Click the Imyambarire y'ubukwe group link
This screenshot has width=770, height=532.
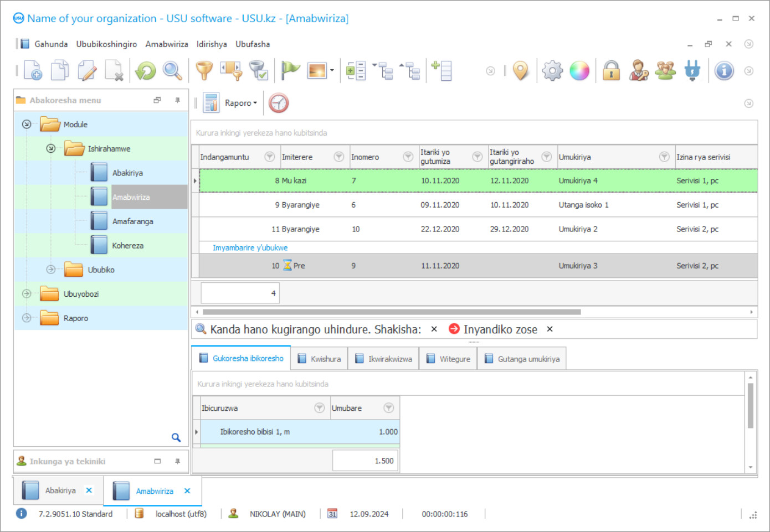click(x=250, y=248)
